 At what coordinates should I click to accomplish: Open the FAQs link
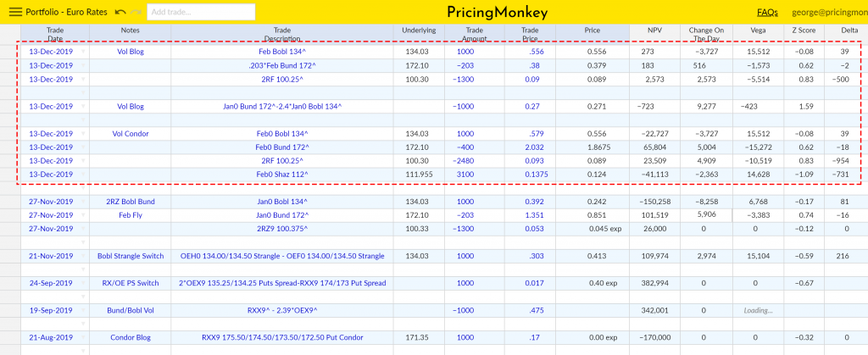(x=767, y=12)
